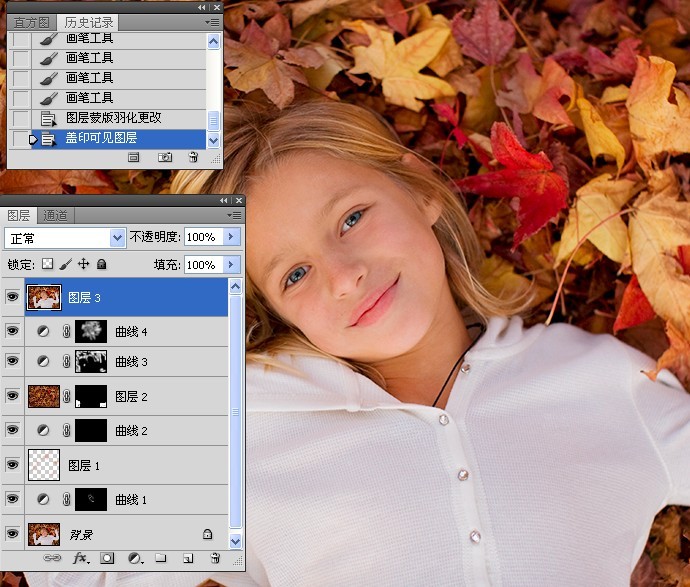Lock transparent pixels icon
690x587 pixels.
tap(47, 264)
